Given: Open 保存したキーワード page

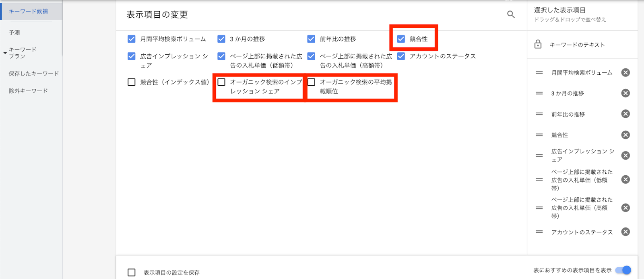Looking at the screenshot, I should [34, 74].
